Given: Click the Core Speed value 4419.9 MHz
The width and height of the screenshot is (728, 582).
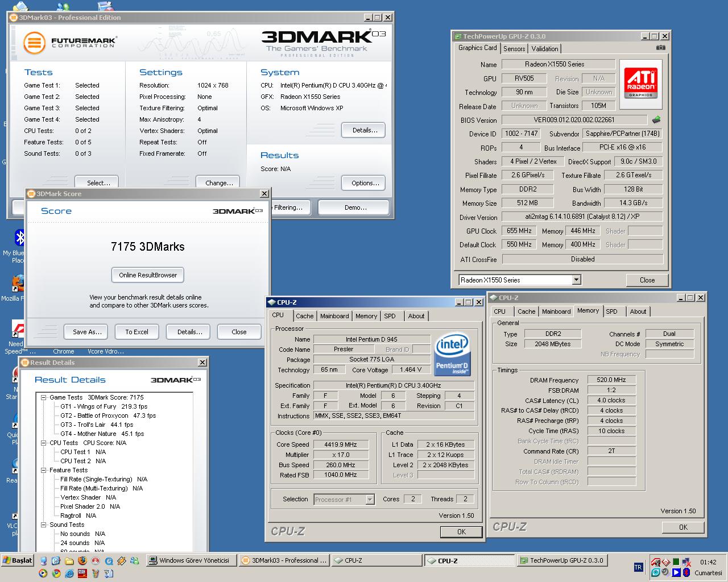Looking at the screenshot, I should [x=341, y=444].
